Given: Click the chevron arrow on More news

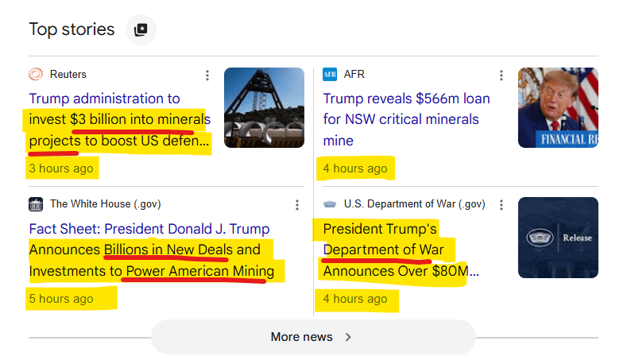Looking at the screenshot, I should point(348,337).
